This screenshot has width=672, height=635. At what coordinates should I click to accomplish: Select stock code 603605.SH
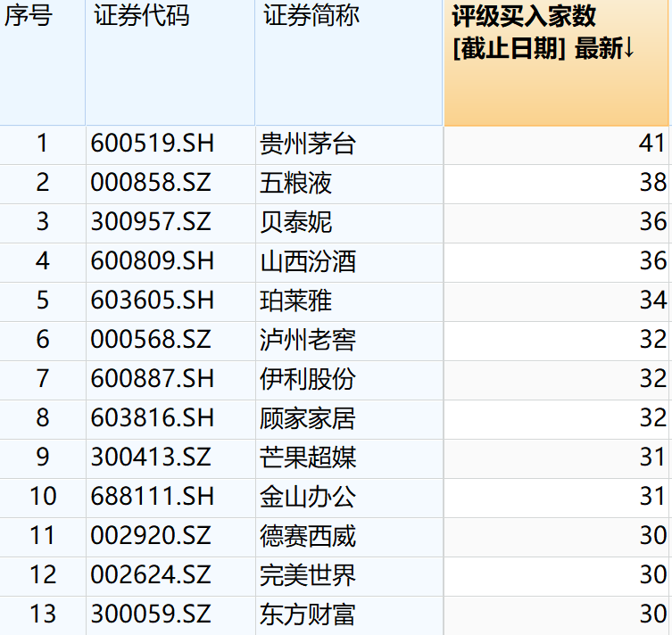pyautogui.click(x=152, y=301)
